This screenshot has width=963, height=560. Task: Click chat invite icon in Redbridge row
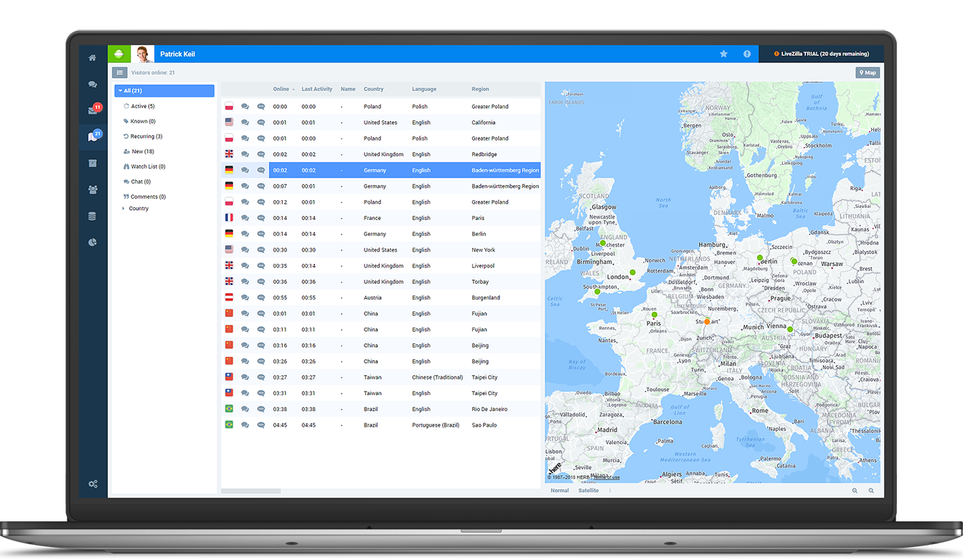261,154
